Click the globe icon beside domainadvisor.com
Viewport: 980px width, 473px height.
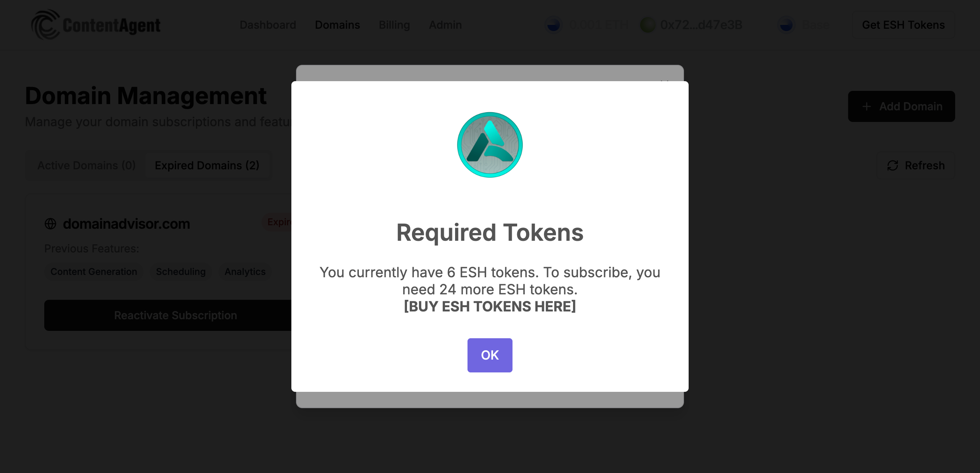tap(50, 224)
